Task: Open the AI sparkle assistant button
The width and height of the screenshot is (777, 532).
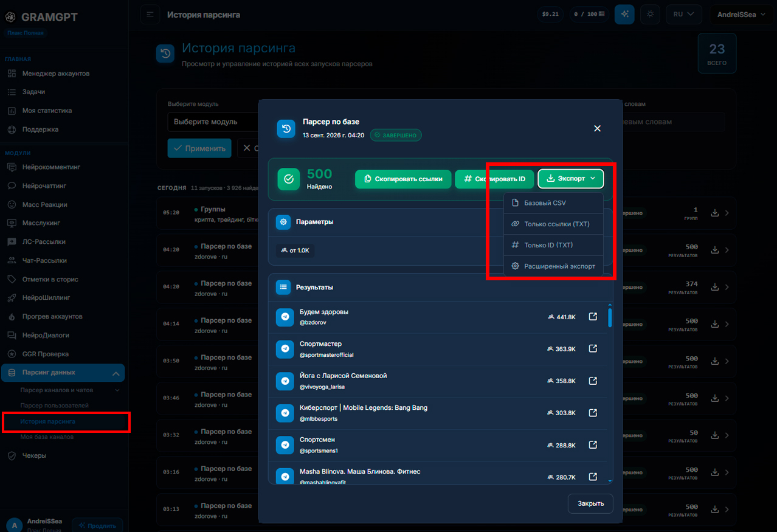Action: tap(624, 15)
